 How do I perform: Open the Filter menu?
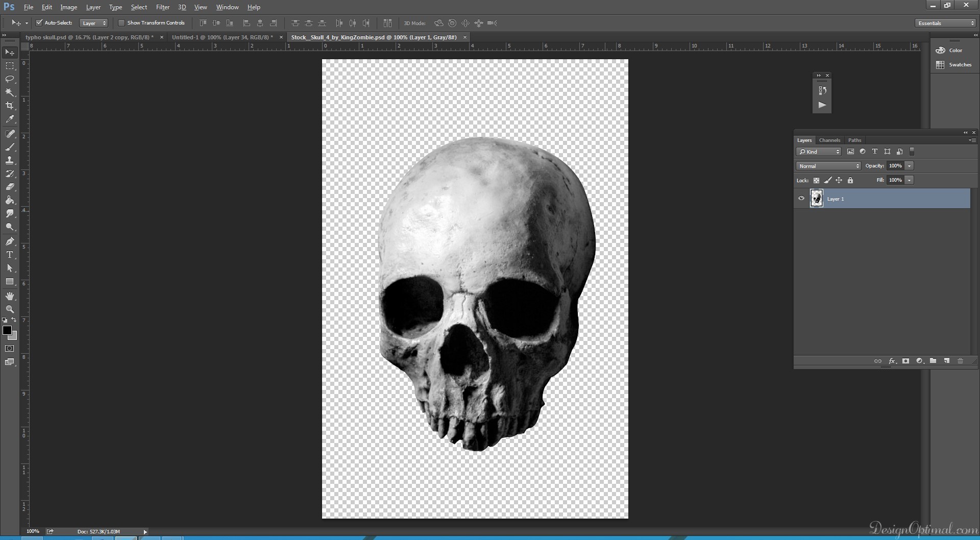pos(163,7)
